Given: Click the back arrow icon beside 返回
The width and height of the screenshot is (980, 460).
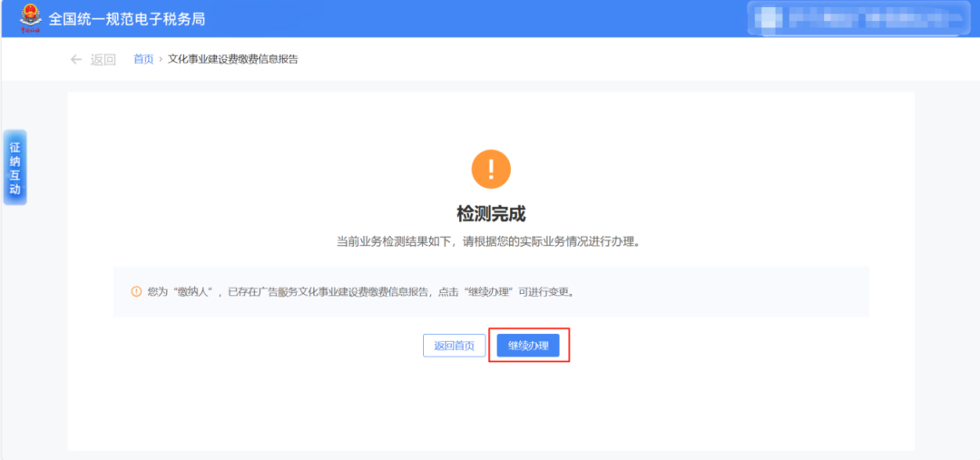Looking at the screenshot, I should pos(76,59).
